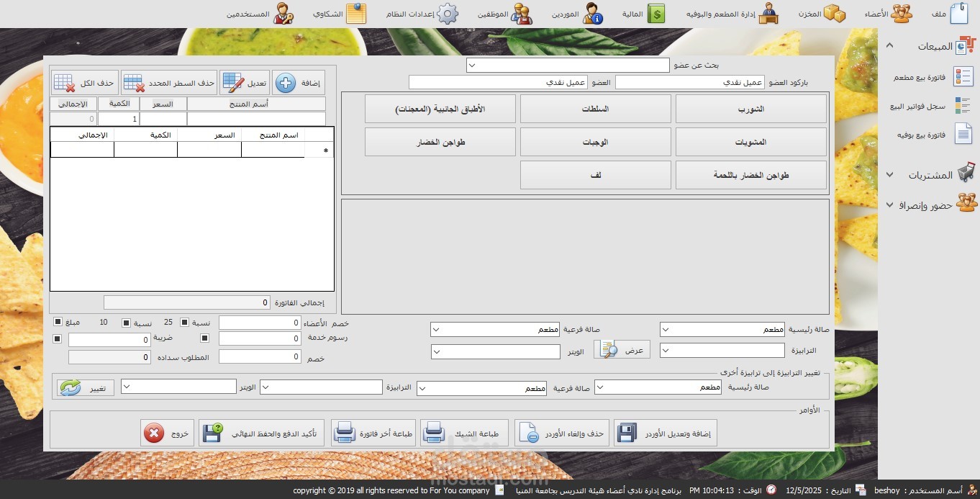Select طواجن الخضار باللحمة category
Viewport: 980px width, 499px height.
point(751,175)
